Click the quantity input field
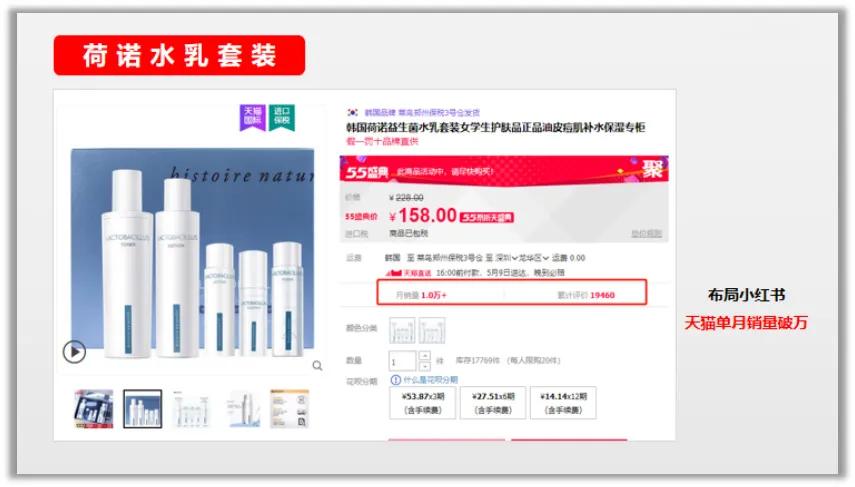This screenshot has height=487, width=855. [402, 361]
